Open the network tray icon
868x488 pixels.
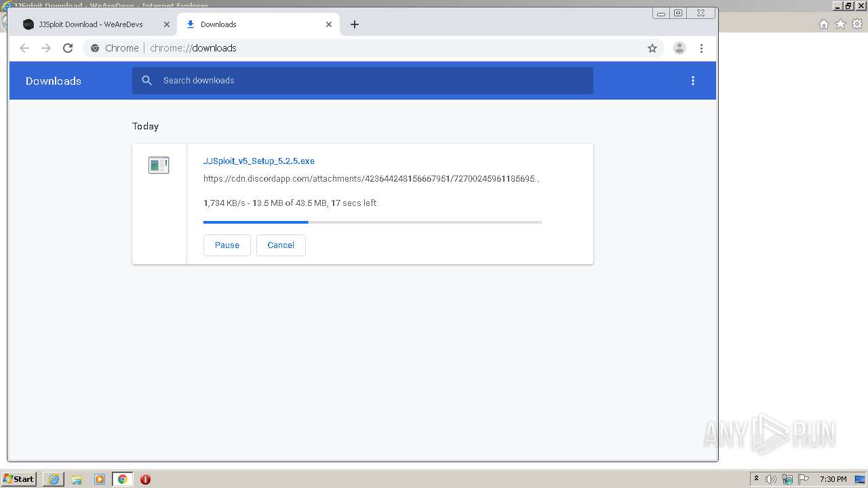click(x=787, y=479)
